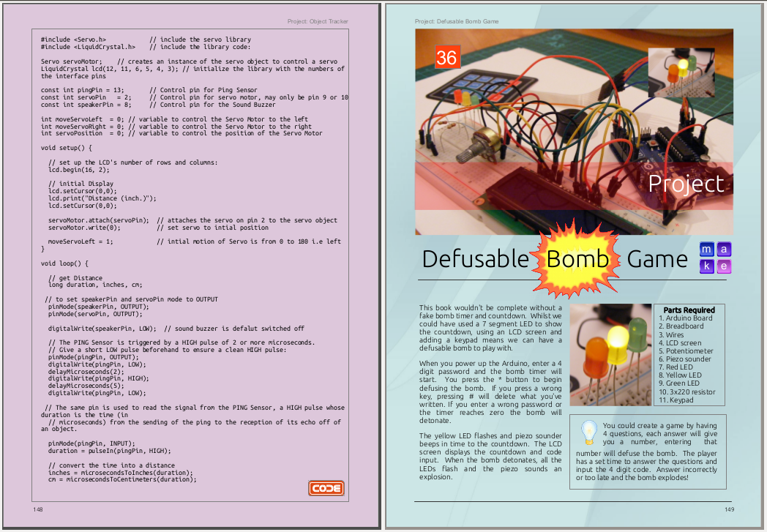Click the violet "k" make icon
The height and width of the screenshot is (532, 767).
[x=706, y=266]
